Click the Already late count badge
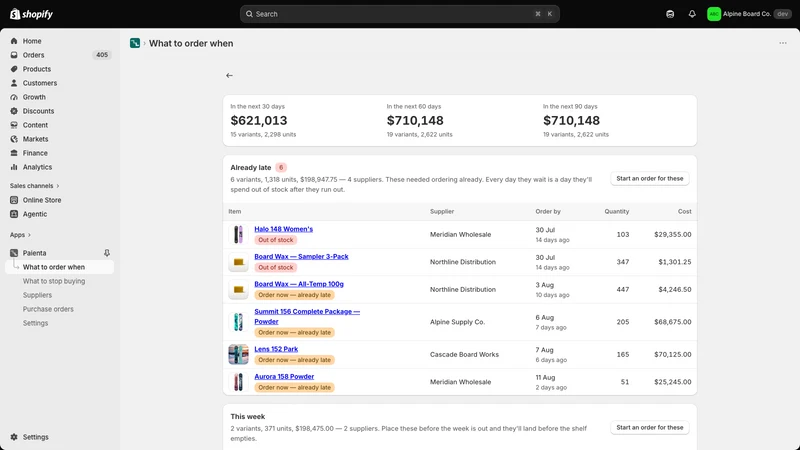This screenshot has width=800, height=450. pyautogui.click(x=281, y=167)
